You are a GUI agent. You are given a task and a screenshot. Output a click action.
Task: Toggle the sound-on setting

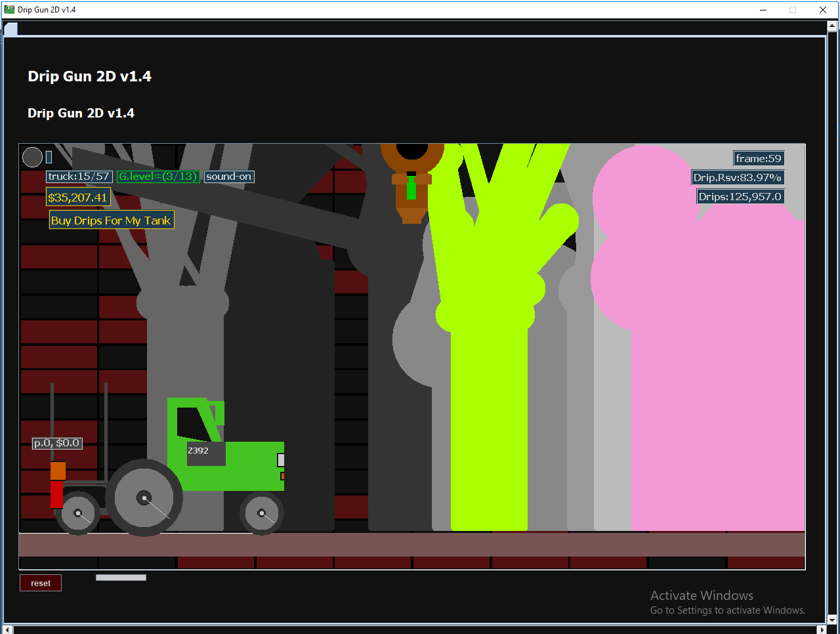point(228,176)
